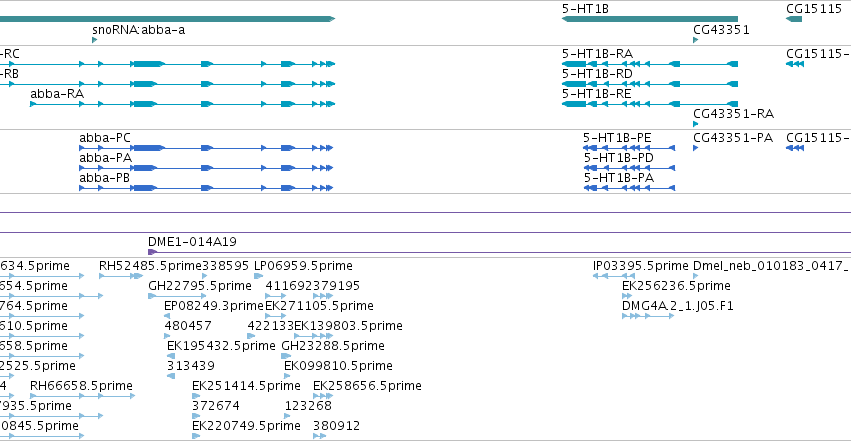Click the abba-RA transcript label

pos(57,94)
